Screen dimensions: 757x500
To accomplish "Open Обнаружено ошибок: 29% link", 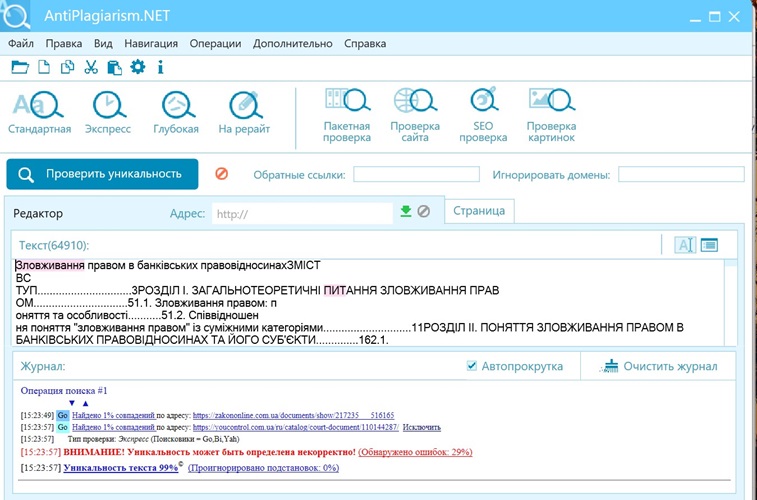I will (415, 452).
